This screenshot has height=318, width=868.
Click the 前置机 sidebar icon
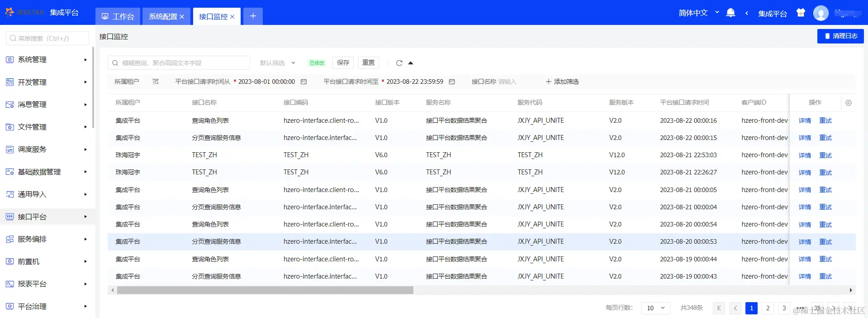10,261
